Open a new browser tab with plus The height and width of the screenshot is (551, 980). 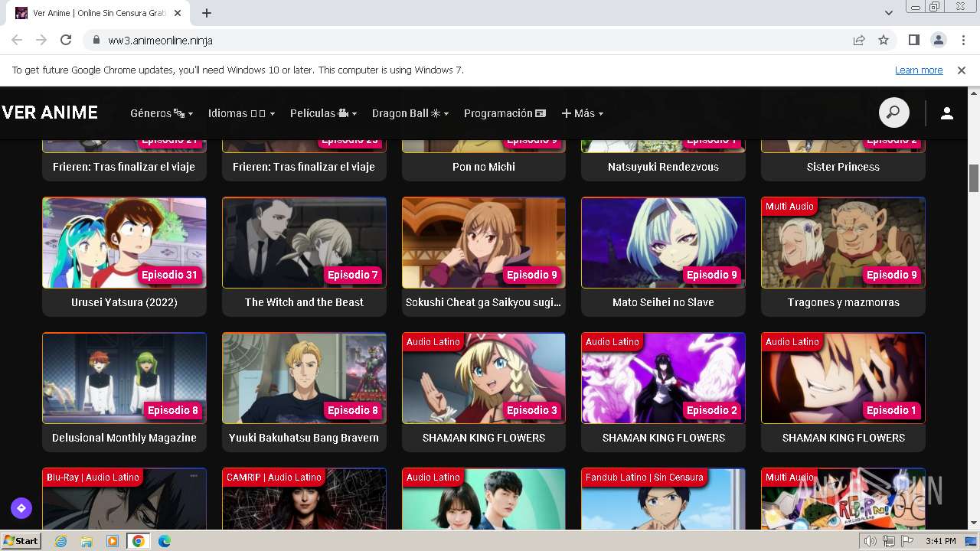pyautogui.click(x=207, y=13)
